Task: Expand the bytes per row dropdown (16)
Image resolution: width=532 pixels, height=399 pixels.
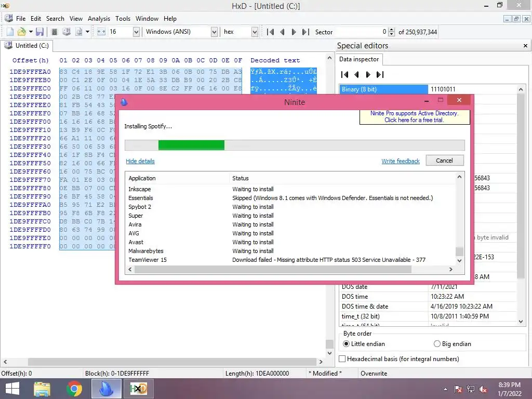Action: (136, 32)
